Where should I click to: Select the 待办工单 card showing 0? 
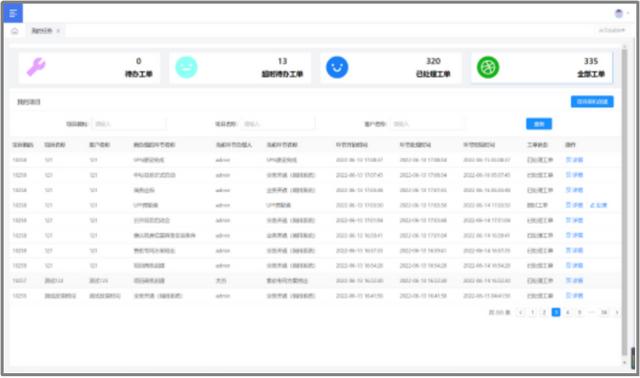(x=89, y=67)
